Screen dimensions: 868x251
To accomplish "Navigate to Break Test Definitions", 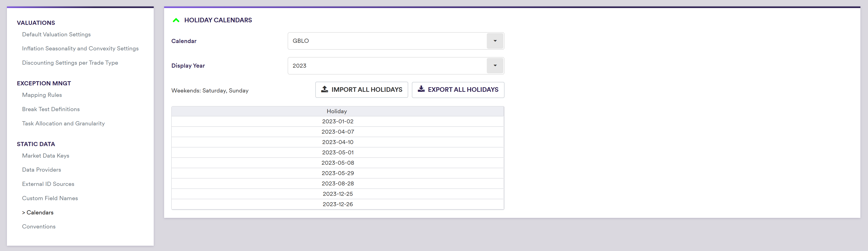I will [51, 109].
